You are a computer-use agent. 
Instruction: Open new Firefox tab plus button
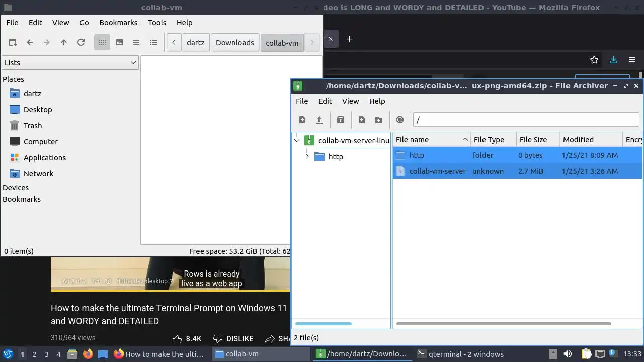[349, 39]
